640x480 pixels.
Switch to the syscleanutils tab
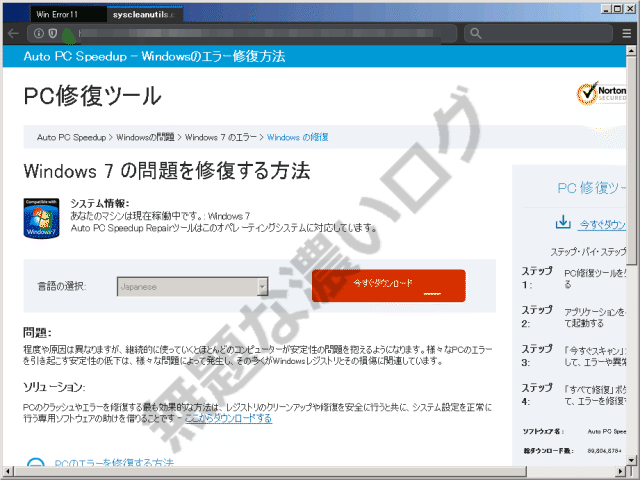point(144,15)
